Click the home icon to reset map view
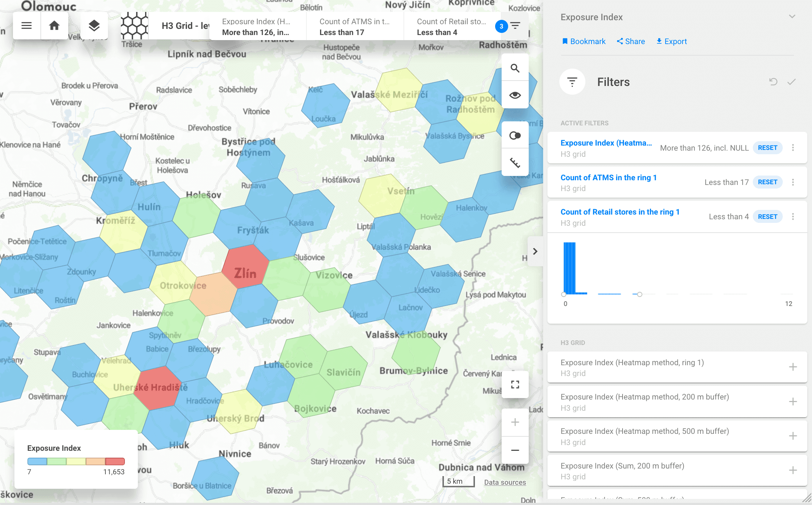 (54, 25)
